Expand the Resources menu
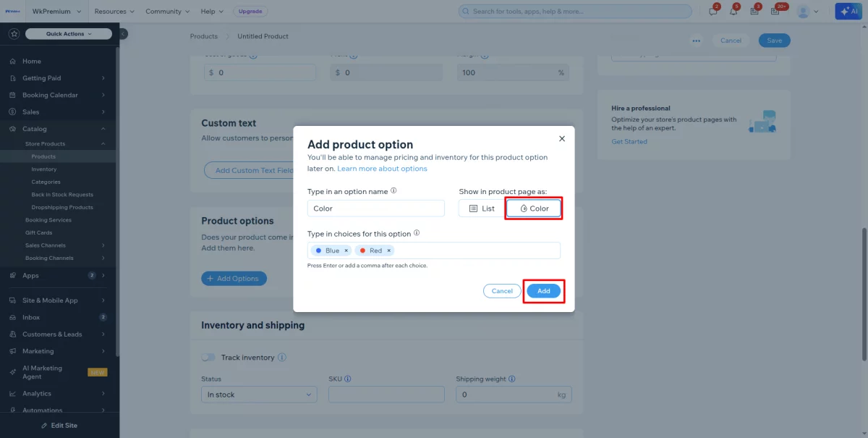This screenshot has width=868, height=438. tap(114, 12)
